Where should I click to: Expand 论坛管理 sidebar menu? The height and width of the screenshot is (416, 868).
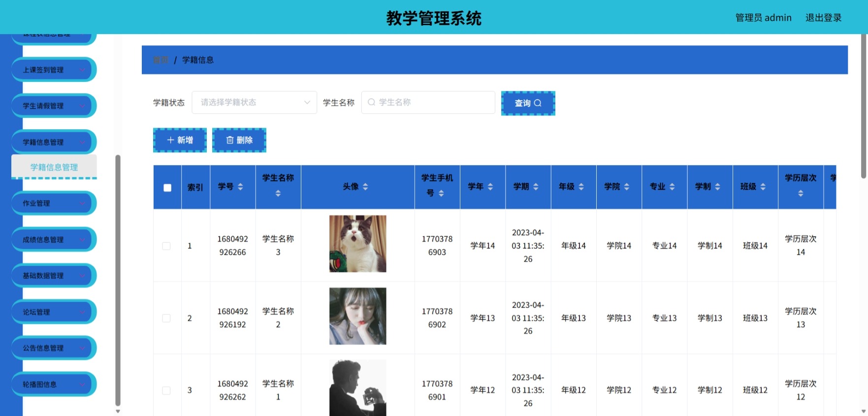tap(54, 312)
